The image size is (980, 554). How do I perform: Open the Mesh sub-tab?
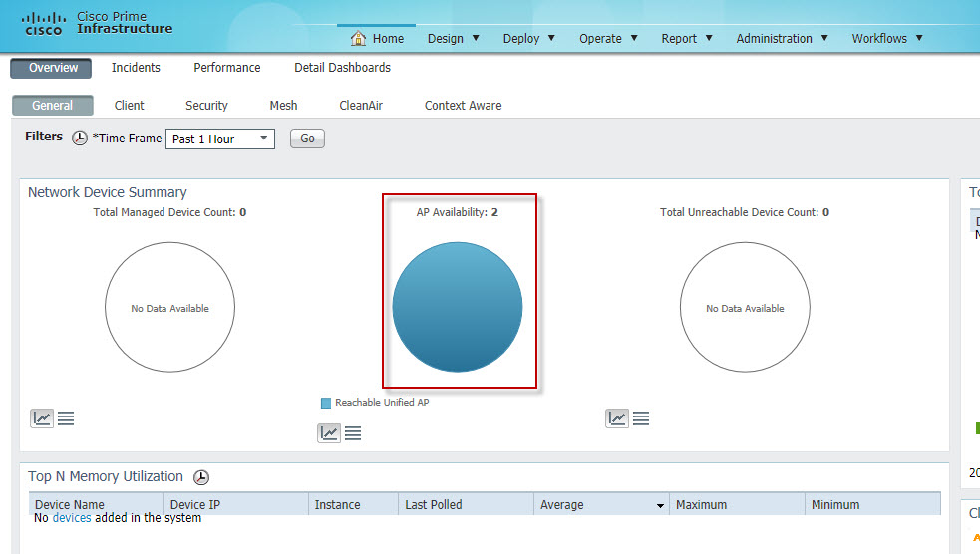[283, 105]
